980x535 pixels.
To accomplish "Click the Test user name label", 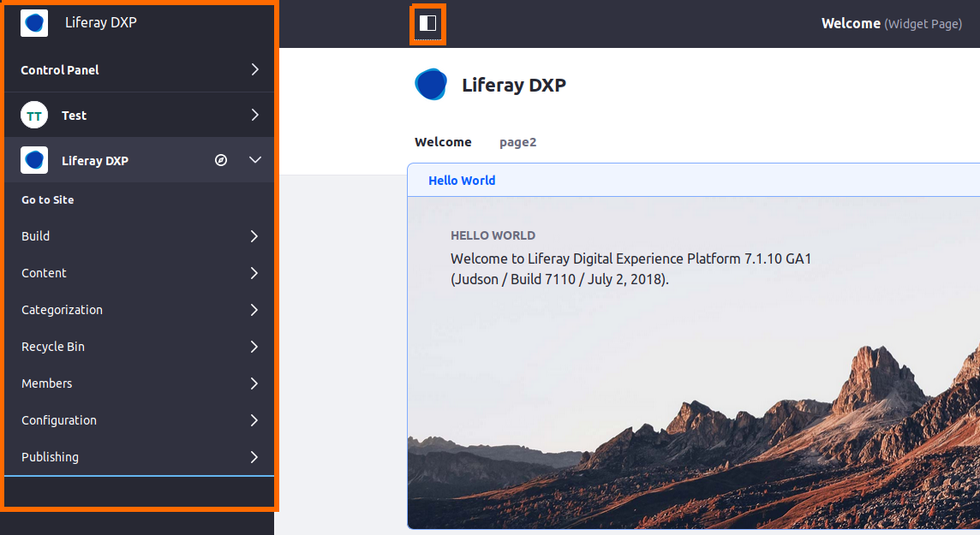I will 74,116.
